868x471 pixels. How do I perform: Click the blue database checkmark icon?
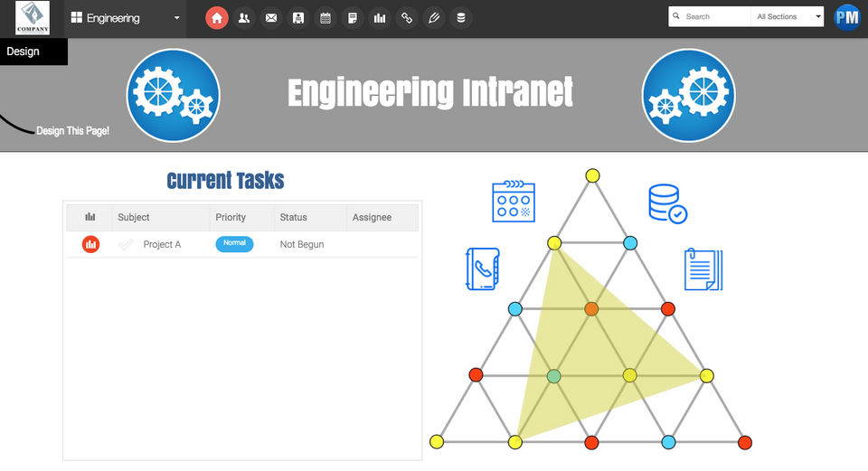coord(667,203)
